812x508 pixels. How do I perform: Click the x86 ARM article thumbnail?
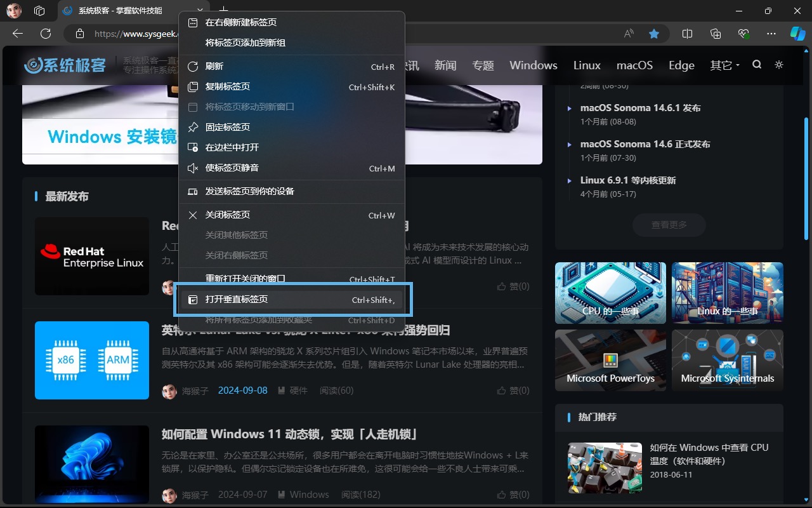coord(92,360)
